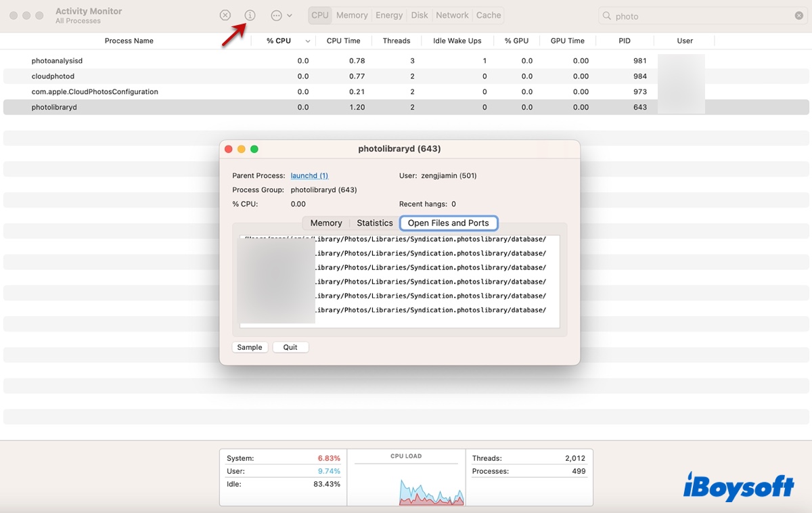Screen dimensions: 812x513
Task: Sort by PID column header
Action: [625, 41]
